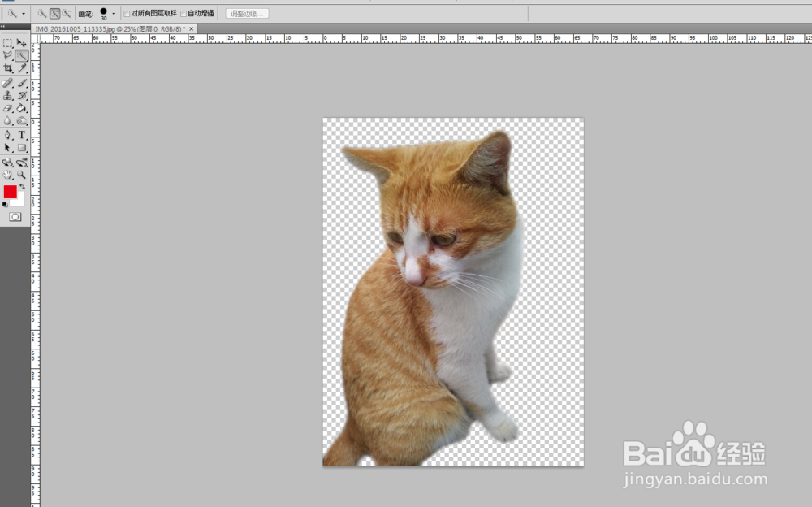Choose New Selection mode in options bar
Screen dimensions: 812x507
pyautogui.click(x=42, y=14)
